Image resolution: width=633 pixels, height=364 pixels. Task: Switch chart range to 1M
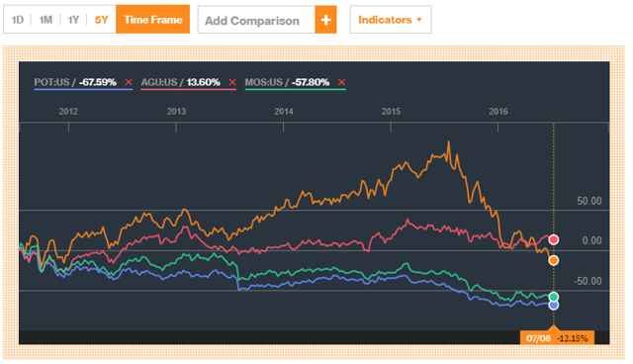tap(45, 20)
